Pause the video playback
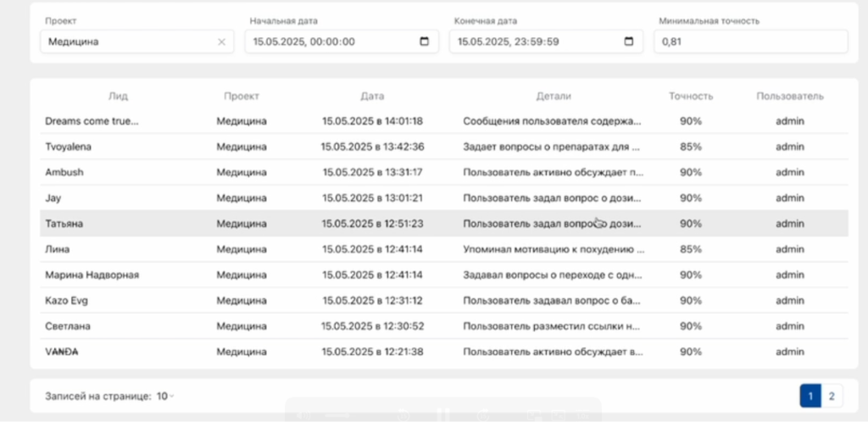The height and width of the screenshot is (422, 868). (x=442, y=415)
